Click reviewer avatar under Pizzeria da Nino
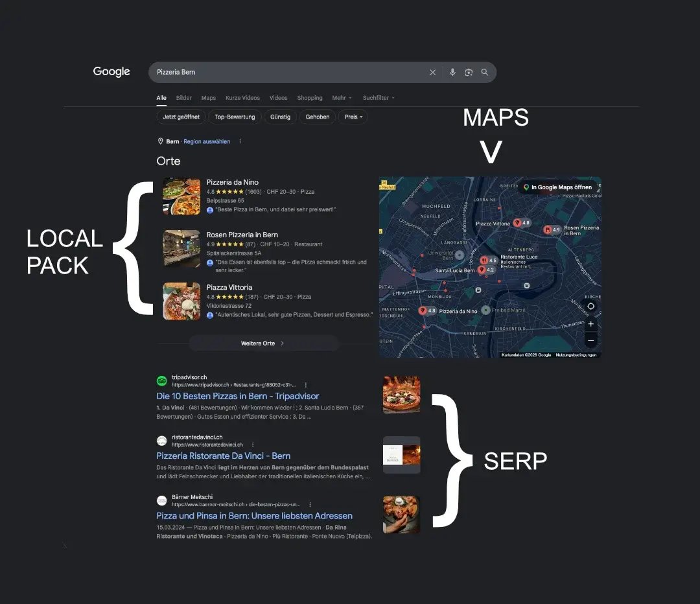This screenshot has width=700, height=604. [x=210, y=210]
